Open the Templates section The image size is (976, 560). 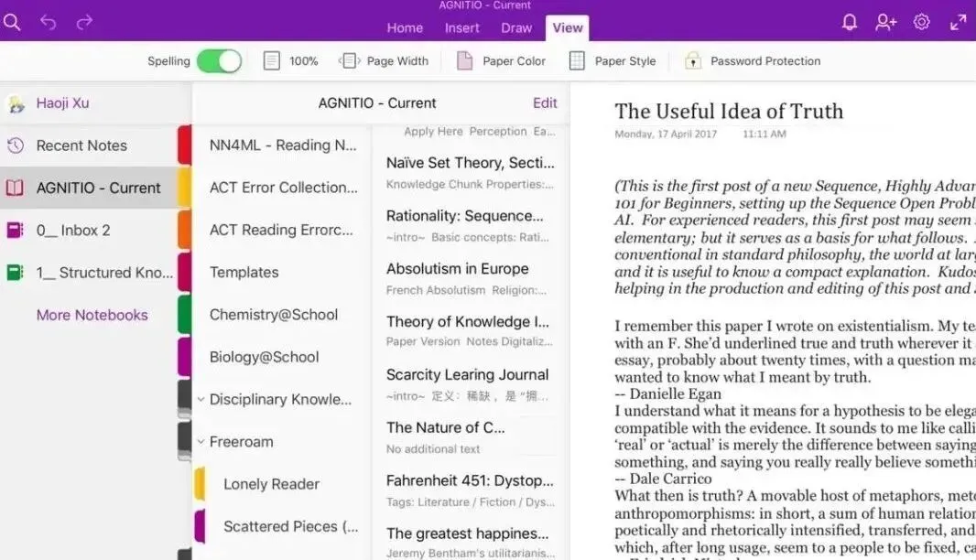244,273
